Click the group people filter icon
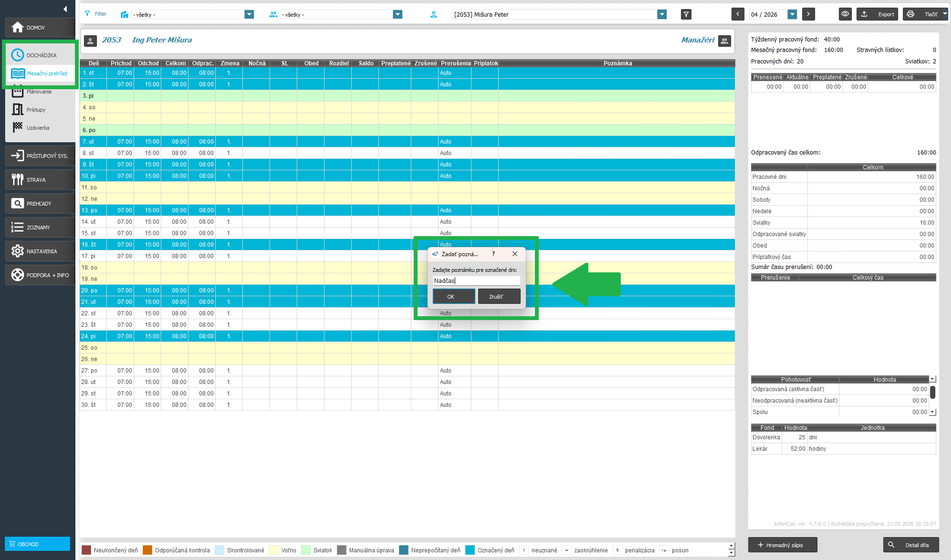Viewport: 951px width, 560px height. [x=273, y=14]
